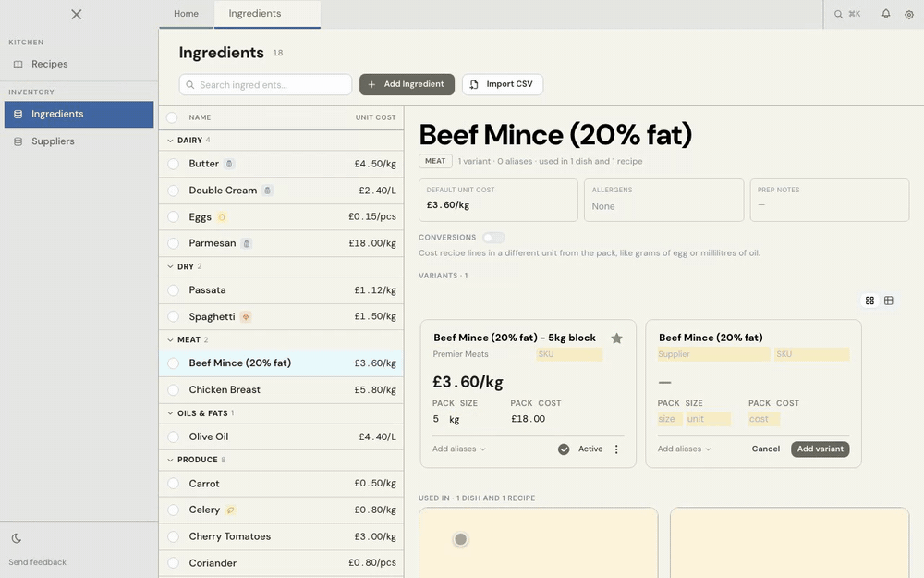Image resolution: width=924 pixels, height=578 pixels.
Task: Collapse the Oils & Fats group
Action: tap(170, 413)
